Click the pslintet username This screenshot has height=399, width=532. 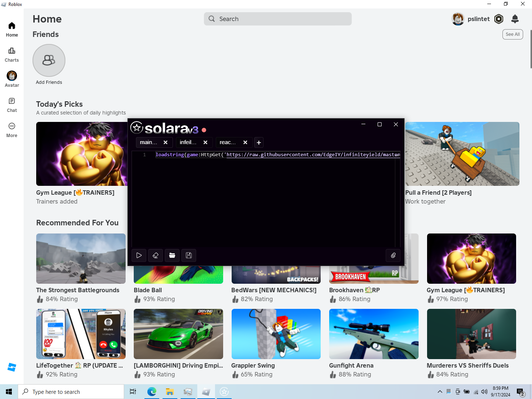(478, 19)
